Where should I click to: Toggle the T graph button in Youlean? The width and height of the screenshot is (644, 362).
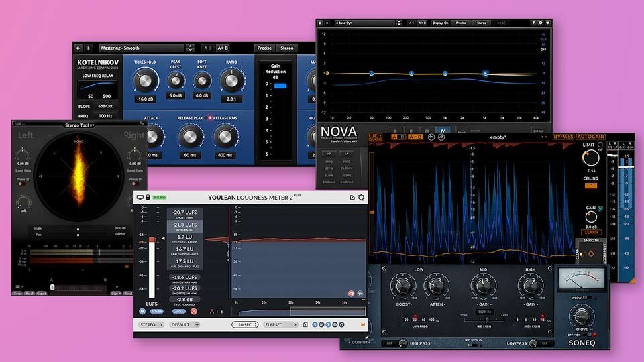328,324
